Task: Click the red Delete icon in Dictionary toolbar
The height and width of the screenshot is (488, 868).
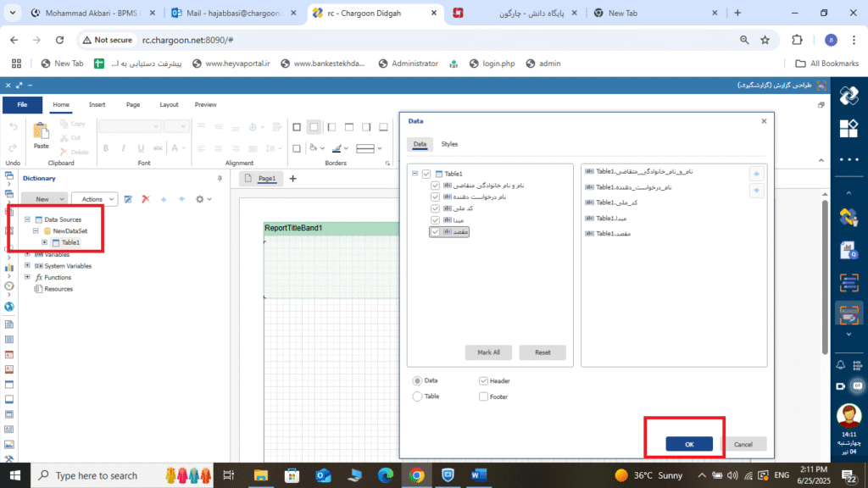Action: [x=146, y=199]
